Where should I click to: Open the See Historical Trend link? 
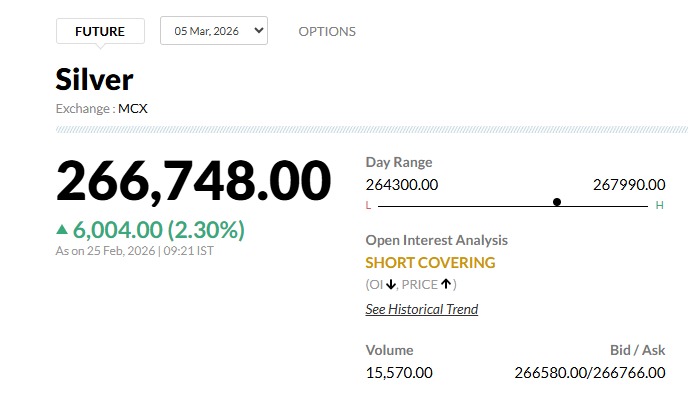(x=421, y=309)
